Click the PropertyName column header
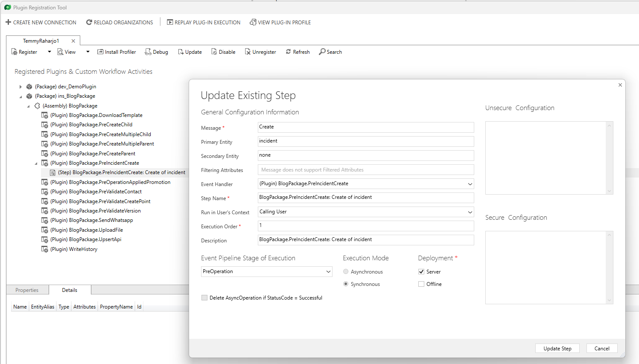This screenshot has height=364, width=639. click(x=117, y=307)
